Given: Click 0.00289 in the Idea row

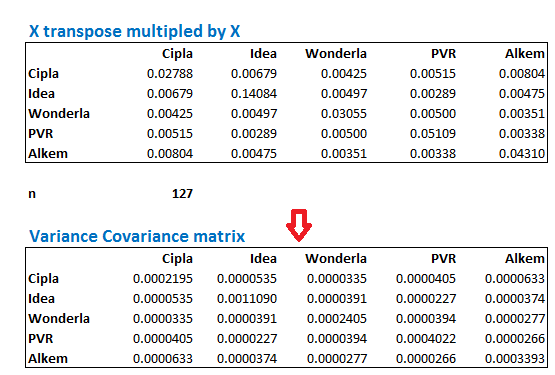Looking at the screenshot, I should (x=433, y=94).
